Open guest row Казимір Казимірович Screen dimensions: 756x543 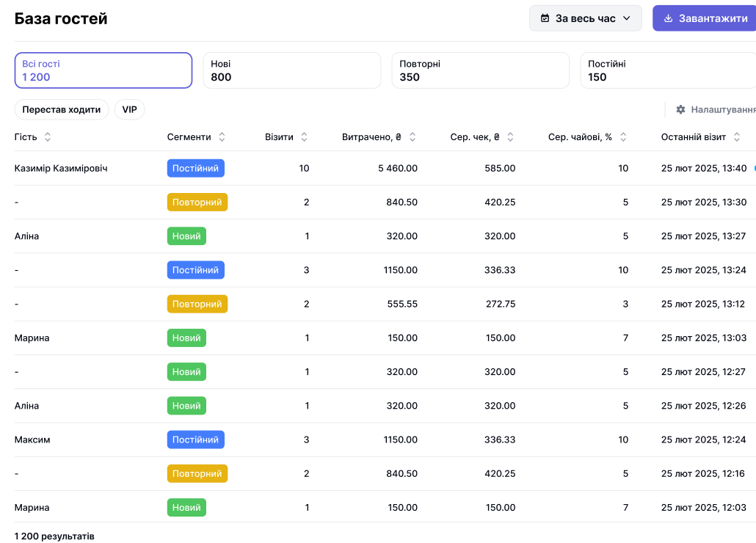[x=61, y=168]
